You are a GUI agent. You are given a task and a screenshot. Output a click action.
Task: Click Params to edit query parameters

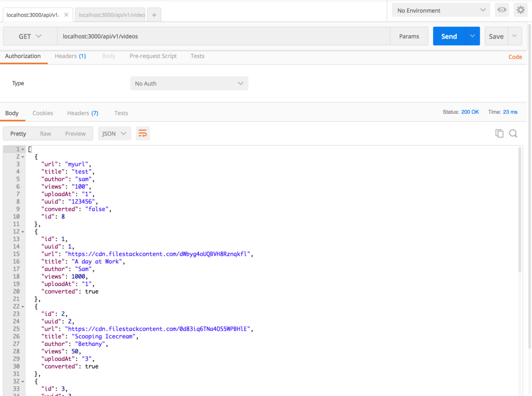point(408,36)
